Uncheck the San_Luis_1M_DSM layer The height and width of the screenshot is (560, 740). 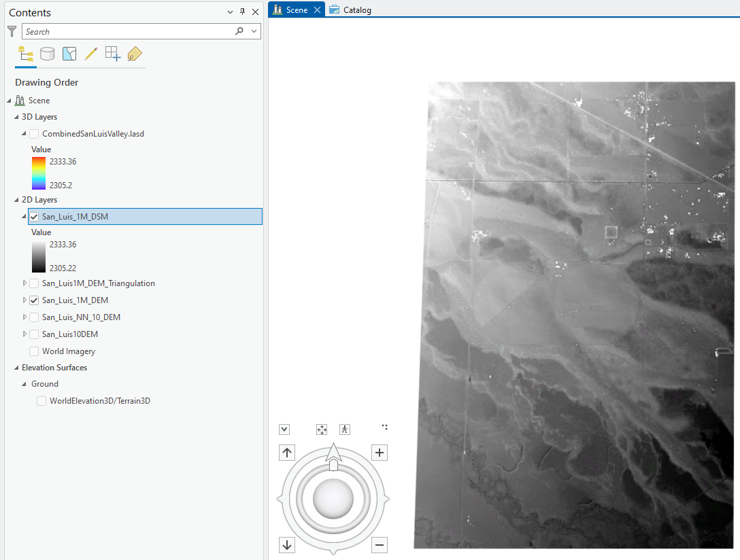coord(34,217)
